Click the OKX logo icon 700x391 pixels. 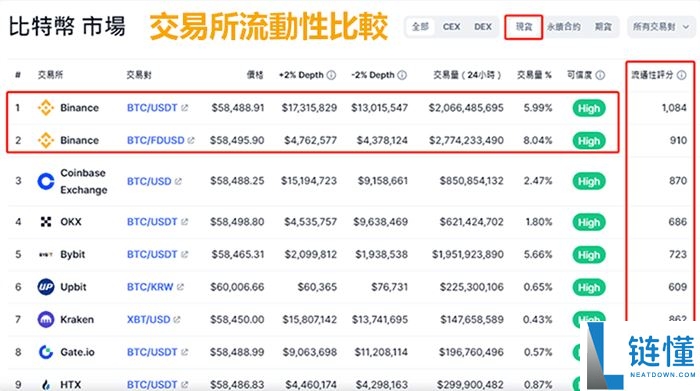tap(46, 222)
